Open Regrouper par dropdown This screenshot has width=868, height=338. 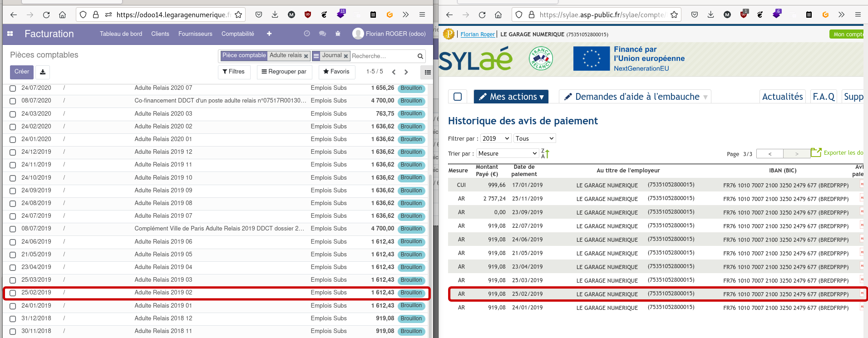tap(284, 72)
